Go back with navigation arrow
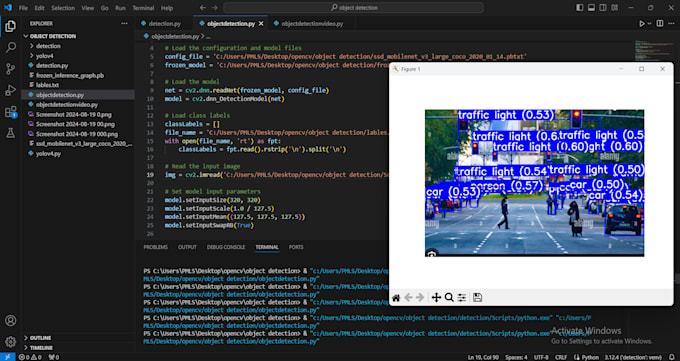680x361 pixels. (203, 8)
